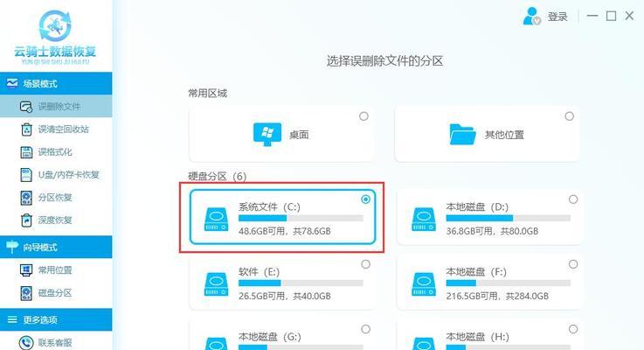The image size is (644, 350).
Task: Click the 26.5GB可用，共40.0GB text
Action: coord(285,296)
